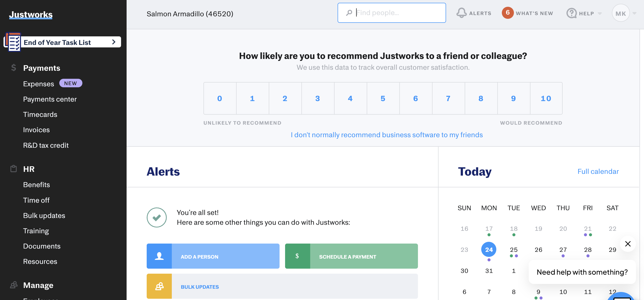Select rating 1 in the survey
This screenshot has height=300, width=644.
(x=252, y=98)
